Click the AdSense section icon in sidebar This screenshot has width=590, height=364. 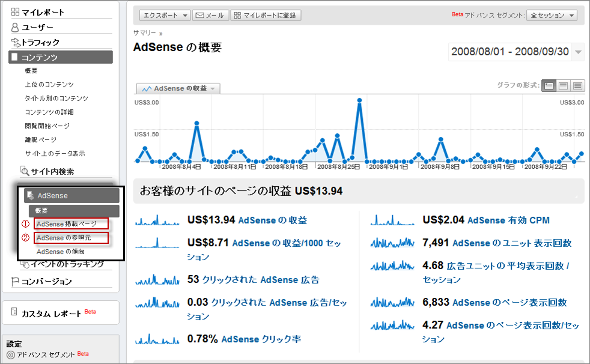point(31,195)
